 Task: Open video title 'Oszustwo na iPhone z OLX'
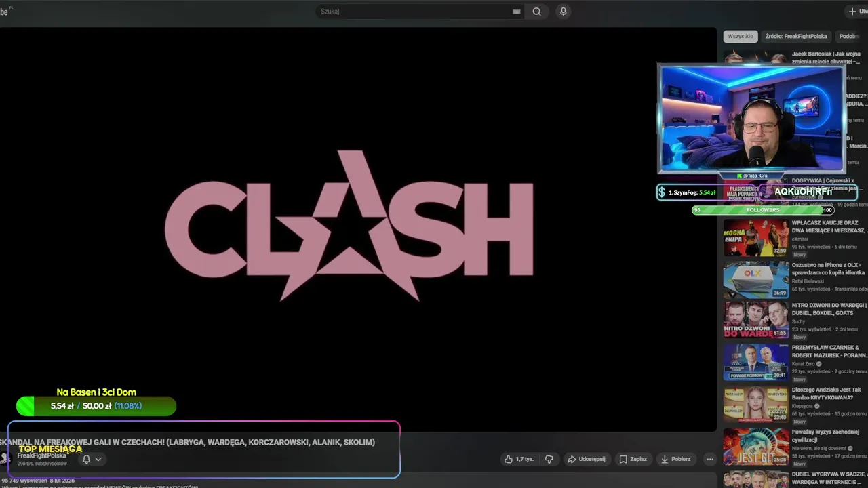(x=828, y=268)
